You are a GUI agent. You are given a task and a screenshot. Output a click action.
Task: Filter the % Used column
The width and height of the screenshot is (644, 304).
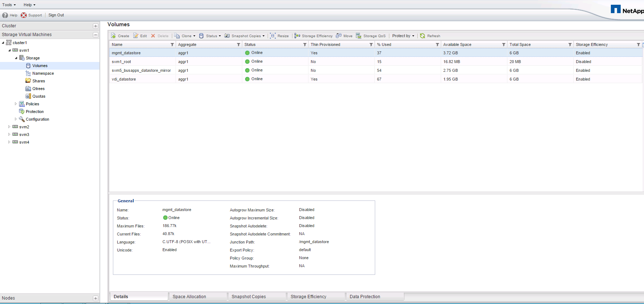pos(437,44)
